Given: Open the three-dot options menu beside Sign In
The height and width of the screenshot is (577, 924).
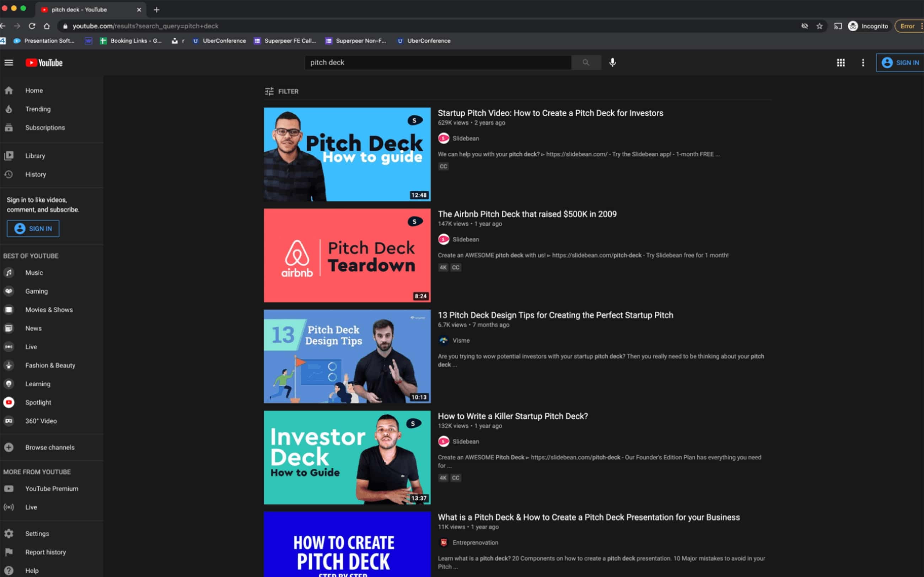Looking at the screenshot, I should pos(863,62).
